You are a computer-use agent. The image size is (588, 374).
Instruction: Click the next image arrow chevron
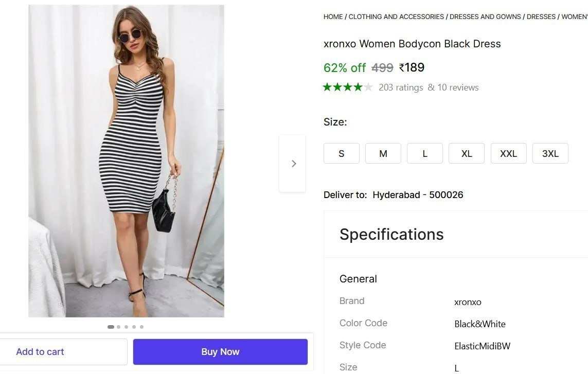293,163
